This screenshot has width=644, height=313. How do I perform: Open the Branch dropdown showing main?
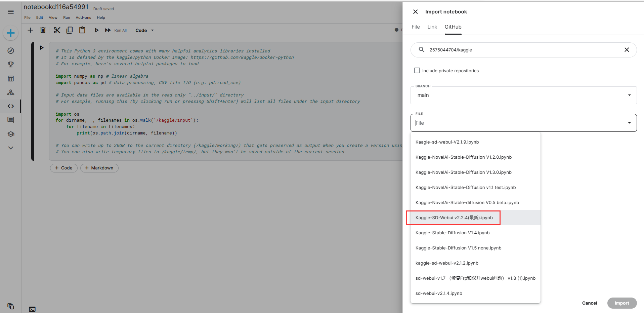tap(523, 95)
